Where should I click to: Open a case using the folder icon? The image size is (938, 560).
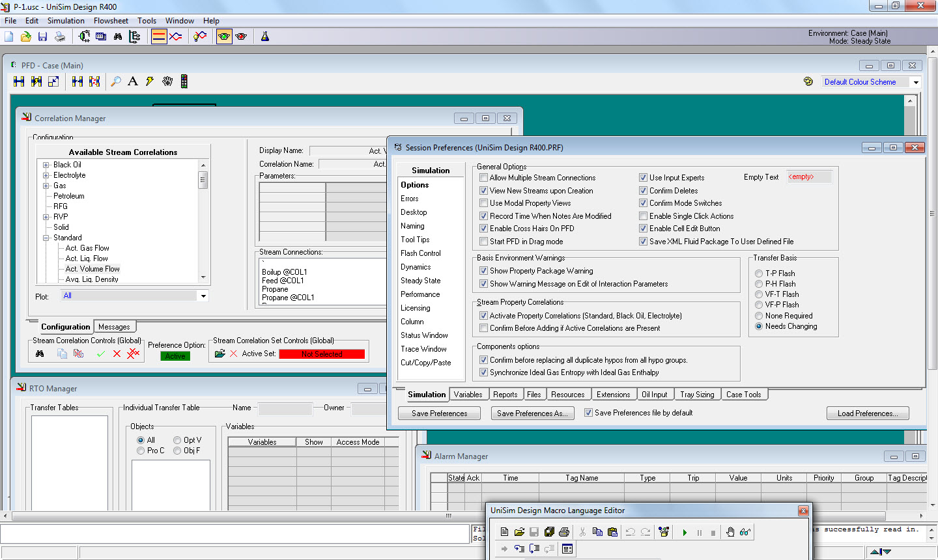point(26,36)
